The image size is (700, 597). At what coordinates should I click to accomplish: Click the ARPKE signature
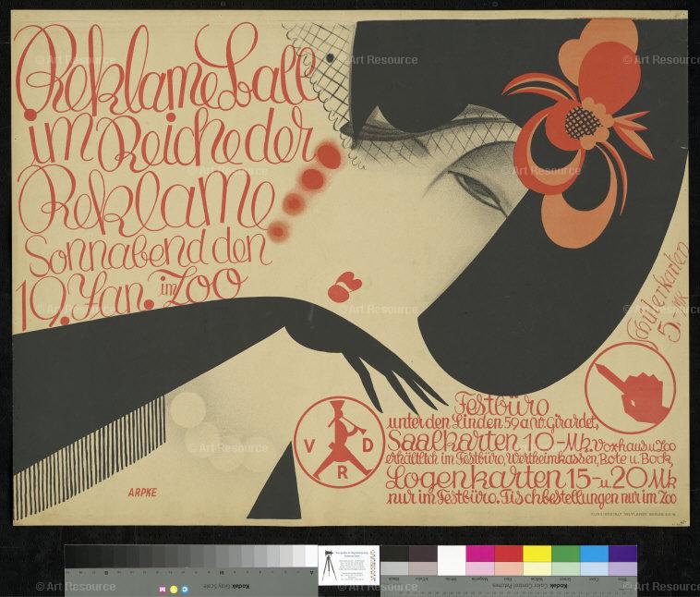pyautogui.click(x=142, y=493)
